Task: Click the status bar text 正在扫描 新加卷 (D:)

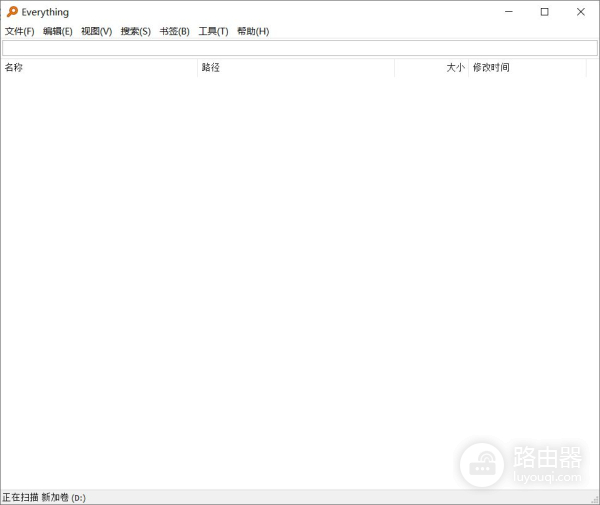Action: pyautogui.click(x=44, y=497)
